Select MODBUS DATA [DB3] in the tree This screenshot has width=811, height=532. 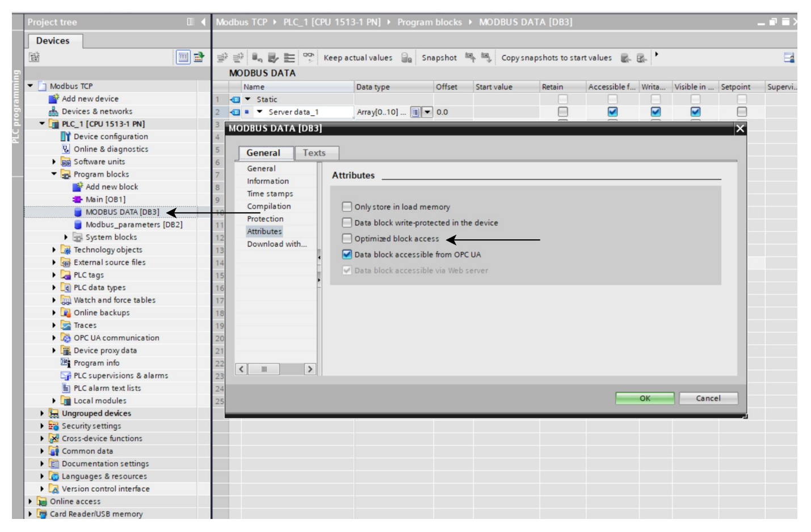[122, 212]
